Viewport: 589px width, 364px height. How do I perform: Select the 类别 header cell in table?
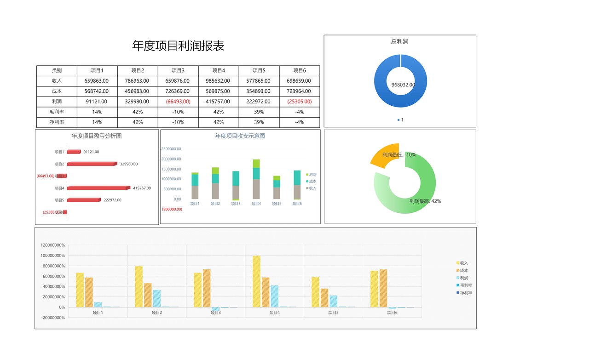[57, 71]
